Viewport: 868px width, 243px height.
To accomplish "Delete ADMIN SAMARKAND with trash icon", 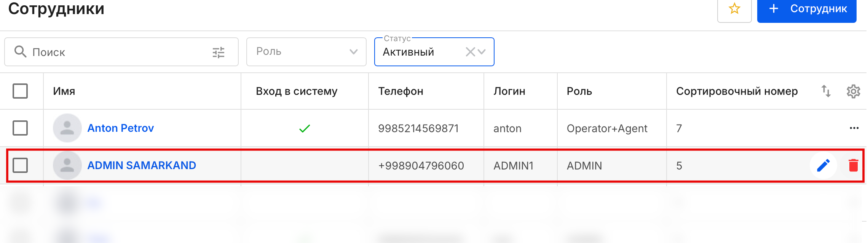I will 853,165.
